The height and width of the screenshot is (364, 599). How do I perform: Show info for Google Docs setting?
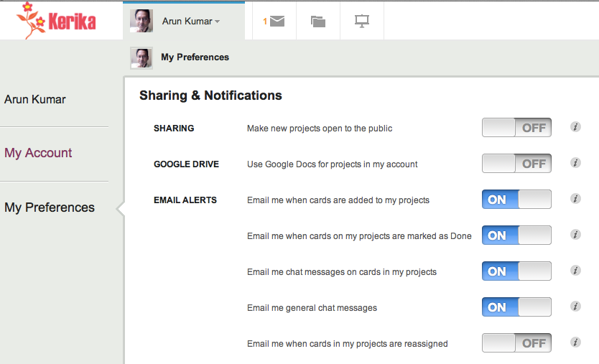tap(575, 163)
